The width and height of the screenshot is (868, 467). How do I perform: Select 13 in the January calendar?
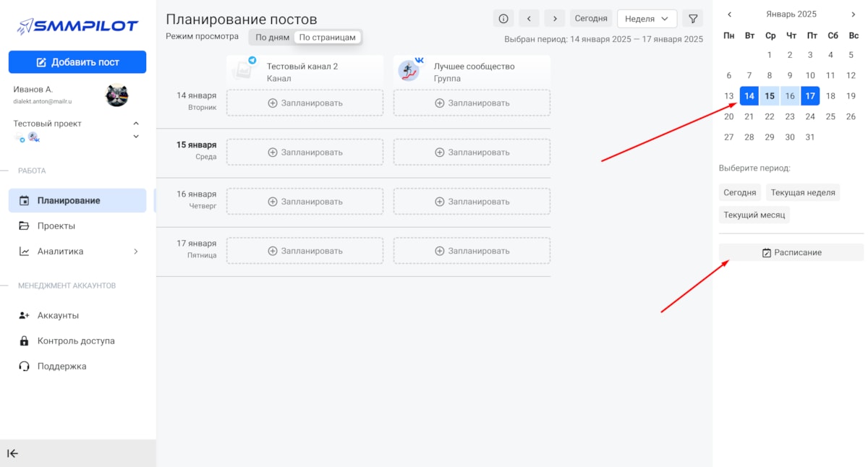(729, 95)
